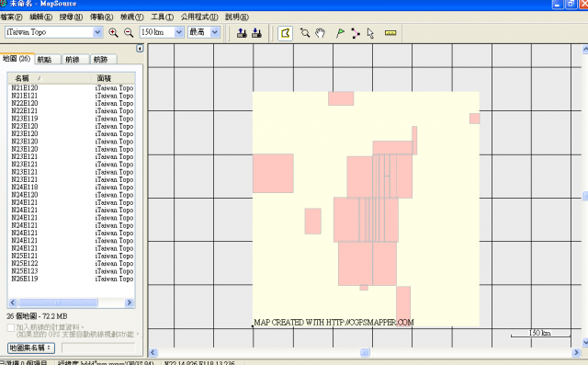
Task: Select the hand pan tool
Action: click(x=320, y=33)
